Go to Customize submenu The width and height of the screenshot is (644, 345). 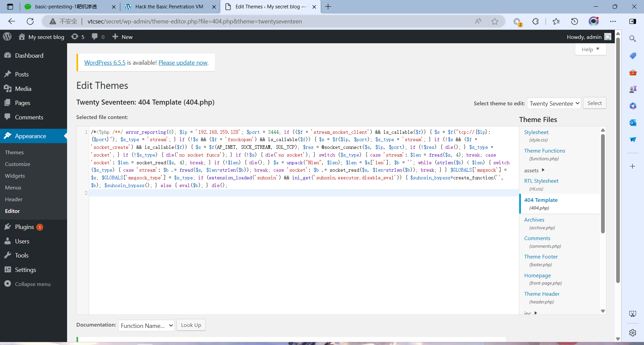point(17,164)
